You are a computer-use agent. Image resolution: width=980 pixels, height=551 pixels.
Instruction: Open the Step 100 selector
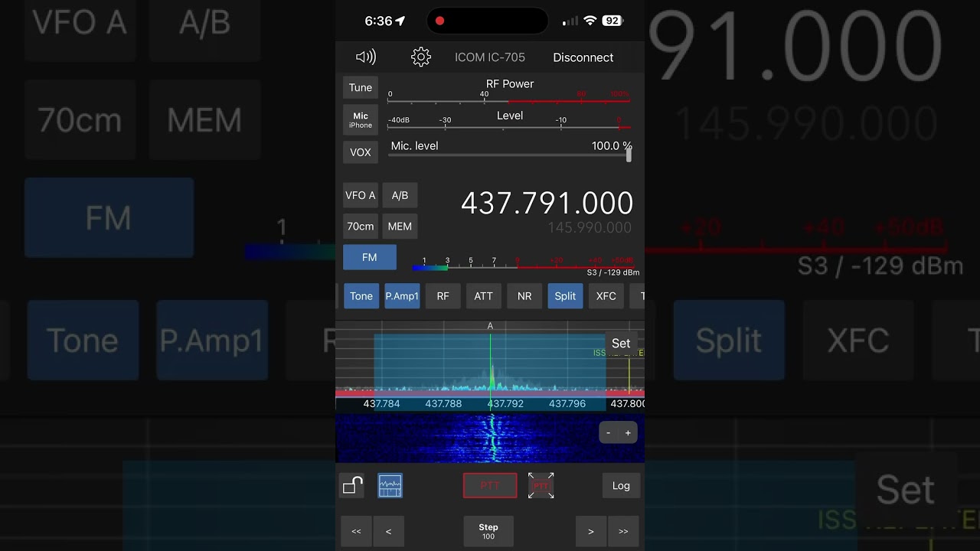click(x=488, y=531)
